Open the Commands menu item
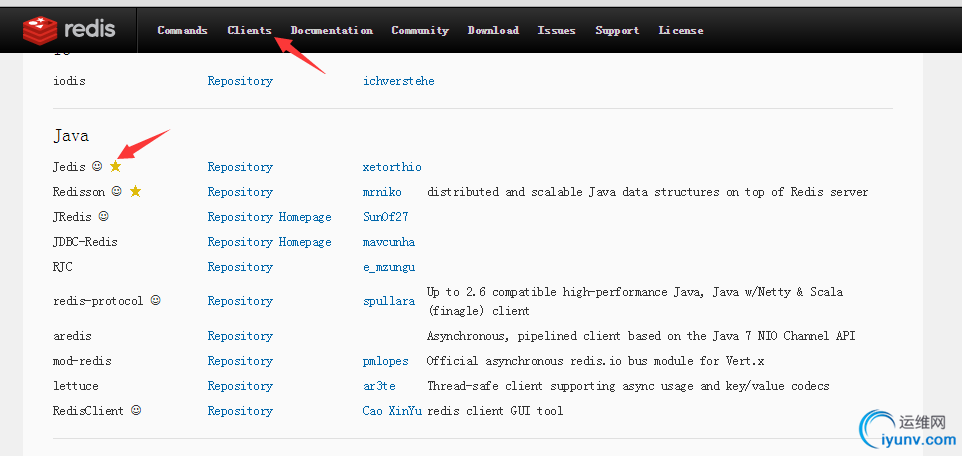This screenshot has height=456, width=962. (182, 30)
